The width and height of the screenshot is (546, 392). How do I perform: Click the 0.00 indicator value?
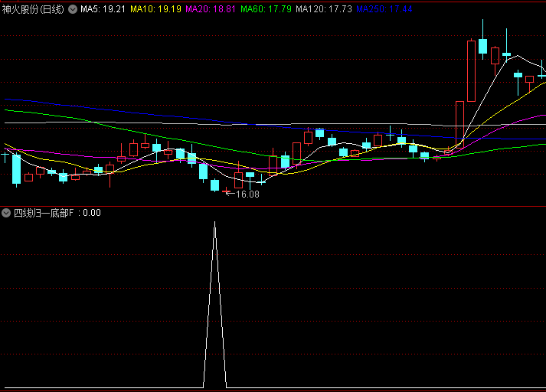coord(92,213)
